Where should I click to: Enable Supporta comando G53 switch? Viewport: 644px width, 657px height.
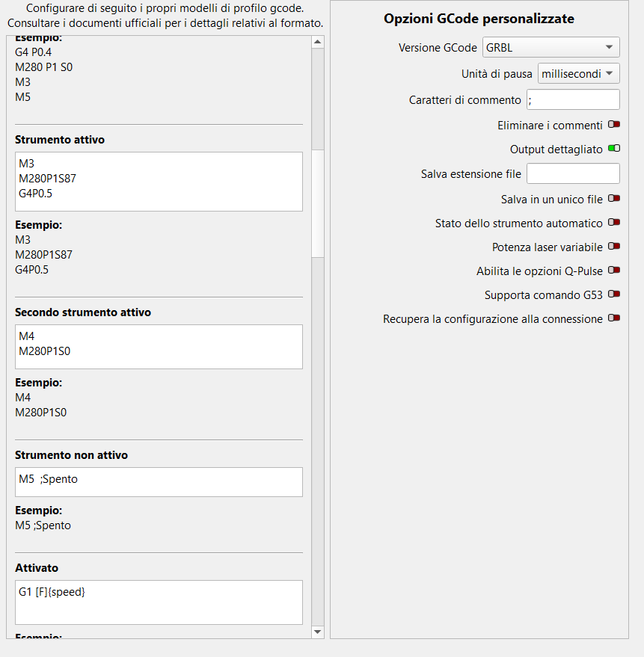614,294
